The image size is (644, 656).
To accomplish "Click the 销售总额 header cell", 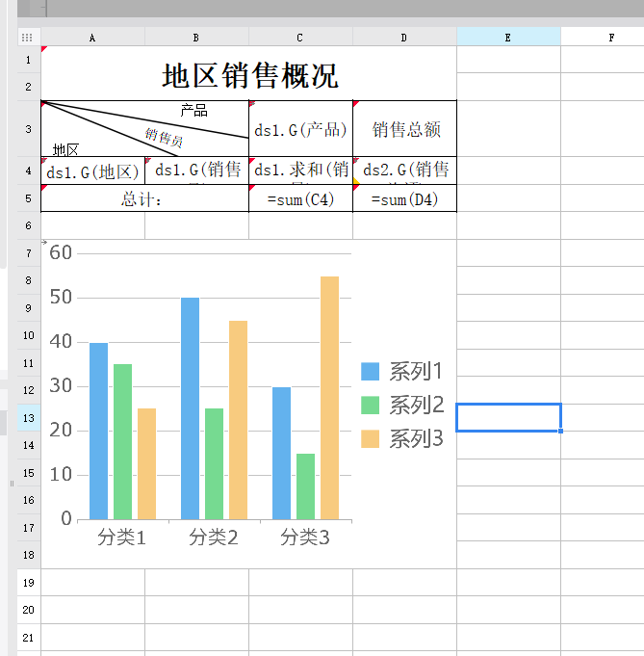I will point(405,129).
